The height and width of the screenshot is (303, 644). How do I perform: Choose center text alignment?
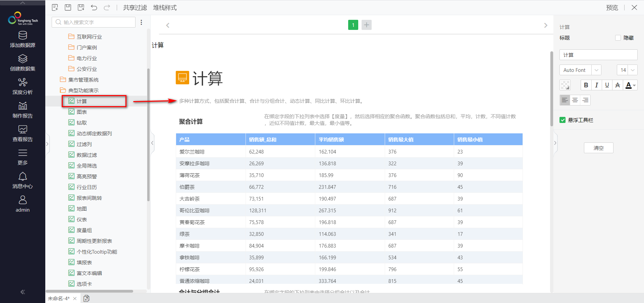(x=575, y=100)
